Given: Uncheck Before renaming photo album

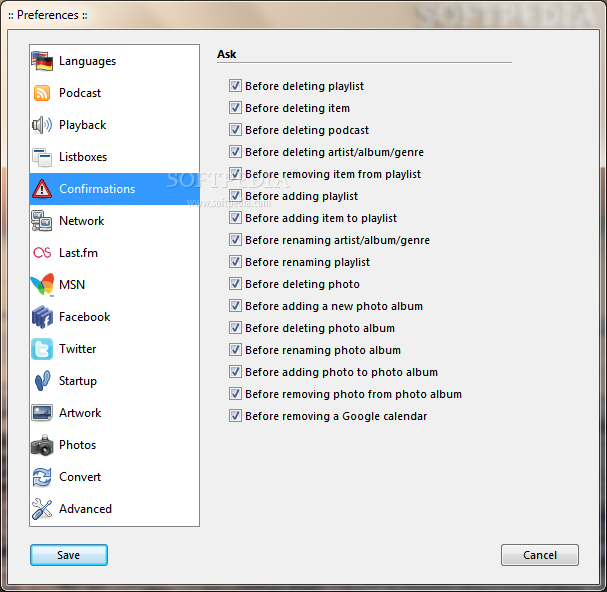Looking at the screenshot, I should coord(235,350).
